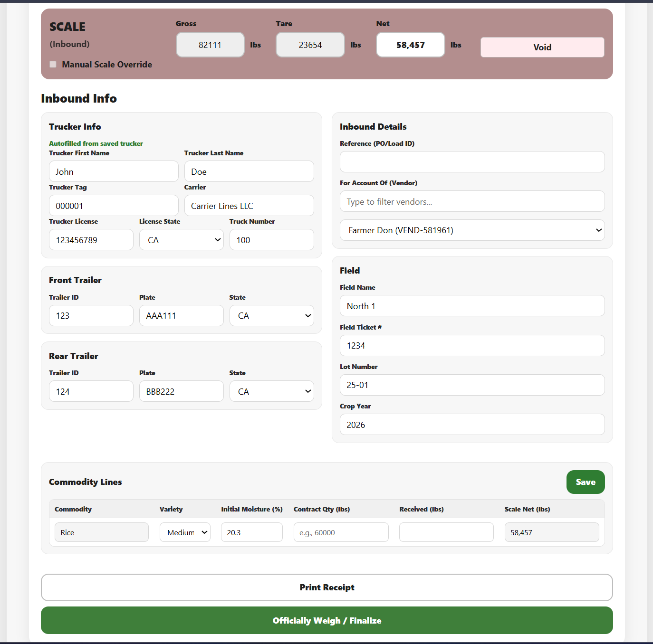This screenshot has height=644, width=653.
Task: Change the Variety dropdown from Medium
Action: (x=185, y=532)
